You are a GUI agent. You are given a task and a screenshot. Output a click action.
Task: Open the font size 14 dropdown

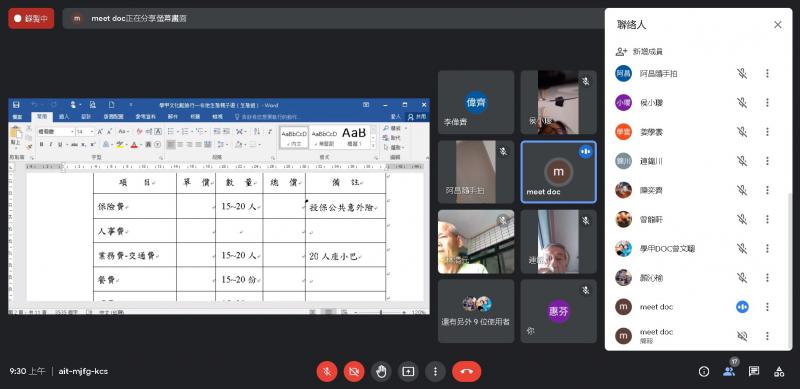(92, 132)
